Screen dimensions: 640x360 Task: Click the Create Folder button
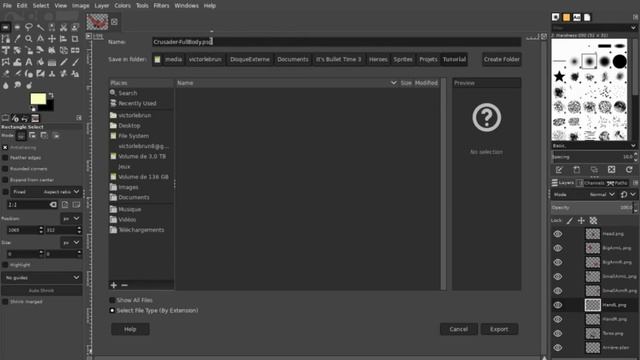click(x=502, y=59)
